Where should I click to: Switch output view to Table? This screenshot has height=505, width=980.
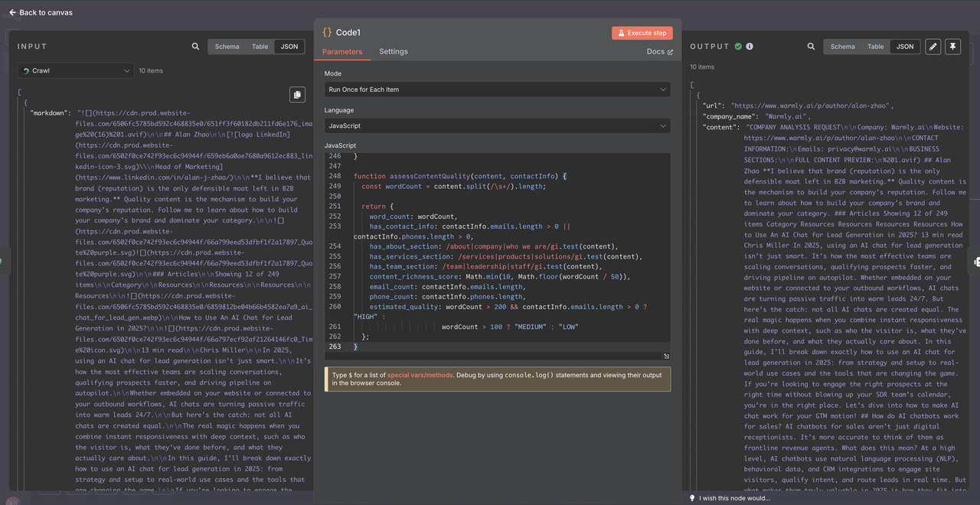point(875,47)
